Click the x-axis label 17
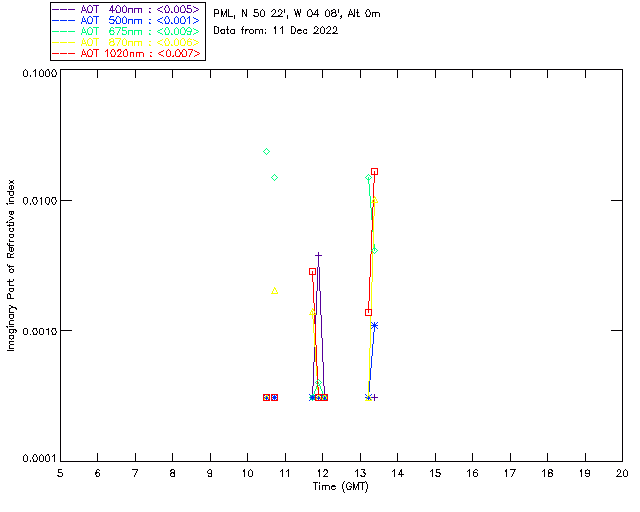The image size is (640, 512). pos(510,473)
